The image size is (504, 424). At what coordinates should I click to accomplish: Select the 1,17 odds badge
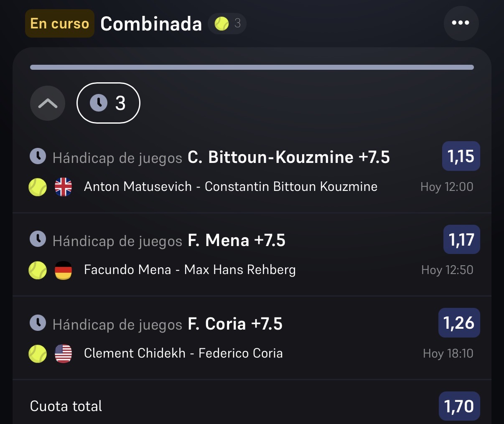(462, 239)
